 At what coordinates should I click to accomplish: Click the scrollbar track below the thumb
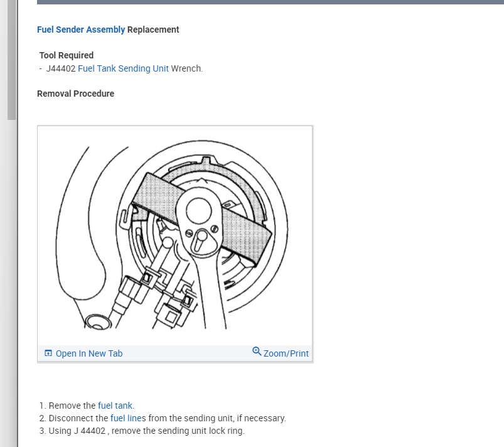11,283
